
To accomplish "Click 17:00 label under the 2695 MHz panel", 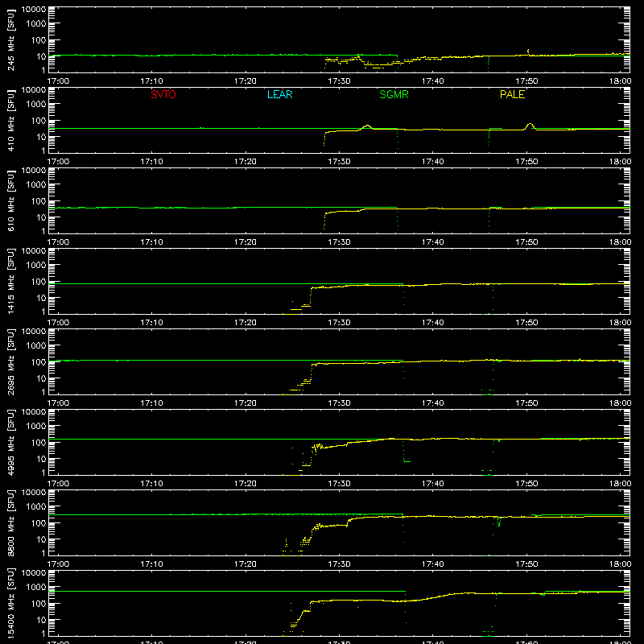I will 58,403.
